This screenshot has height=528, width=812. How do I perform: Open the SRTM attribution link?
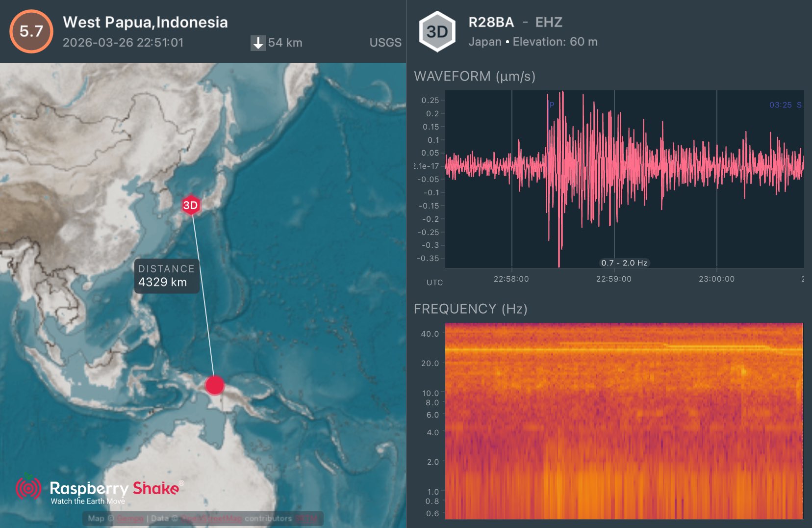point(306,519)
